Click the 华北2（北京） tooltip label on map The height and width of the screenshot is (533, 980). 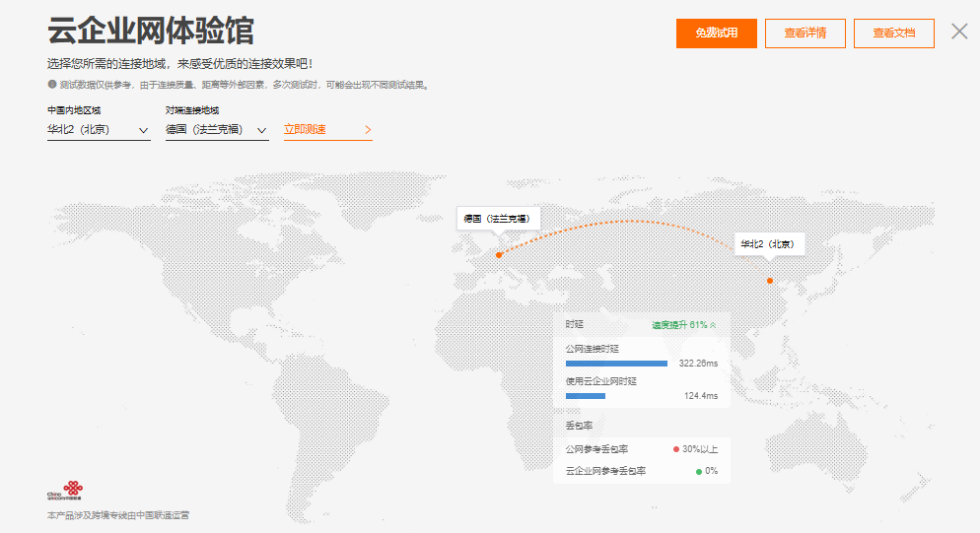[769, 244]
